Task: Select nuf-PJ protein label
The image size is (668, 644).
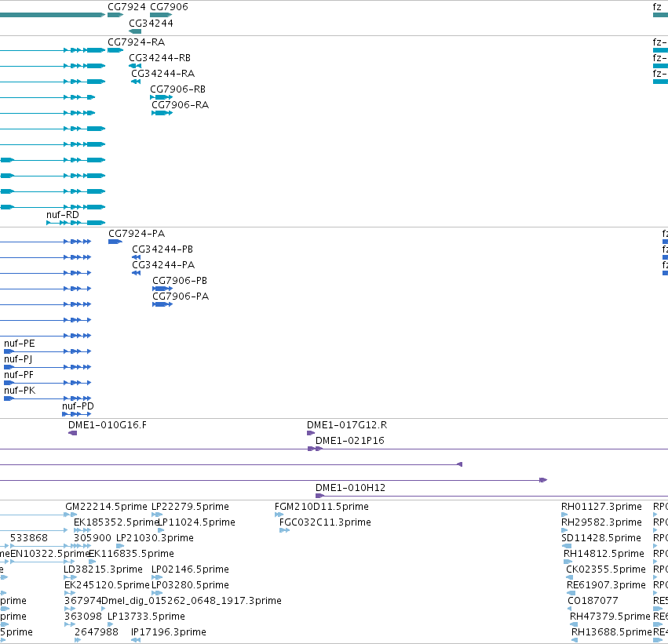Action: pos(18,359)
